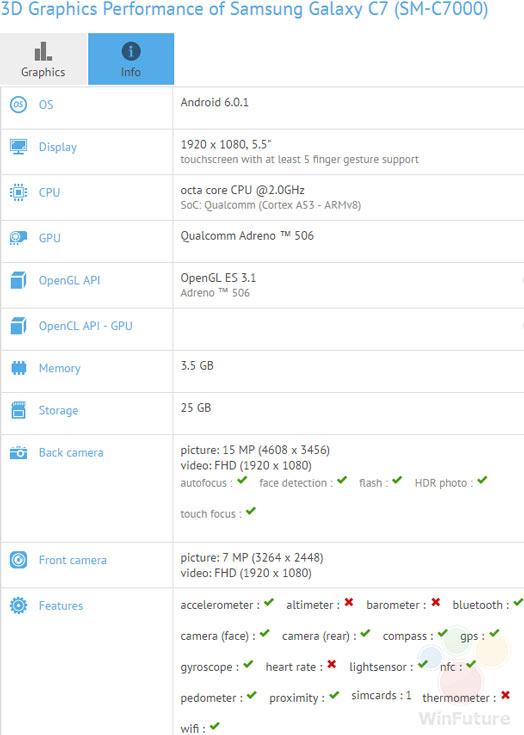The width and height of the screenshot is (524, 735).
Task: Click the autofocus green checkmark
Action: (x=242, y=480)
